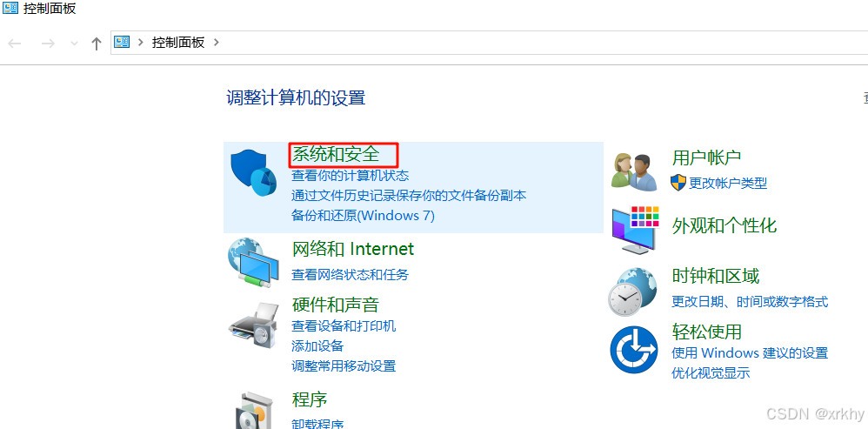Screen dimensions: 868x429
Task: Click the Control Panel icon in the address bar
Action: tap(122, 42)
